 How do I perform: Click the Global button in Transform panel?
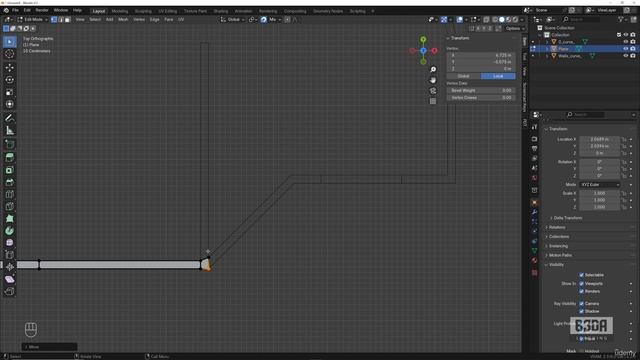[464, 76]
